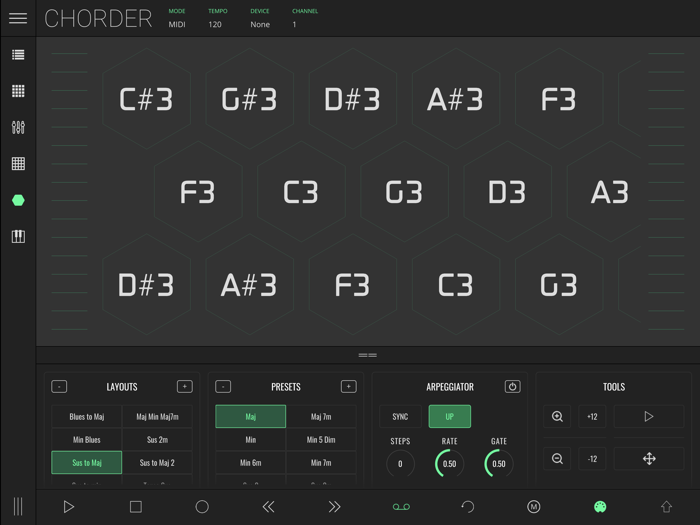The image size is (700, 525).
Task: Tap the bottom row A#3 hexagon pad
Action: point(250,285)
